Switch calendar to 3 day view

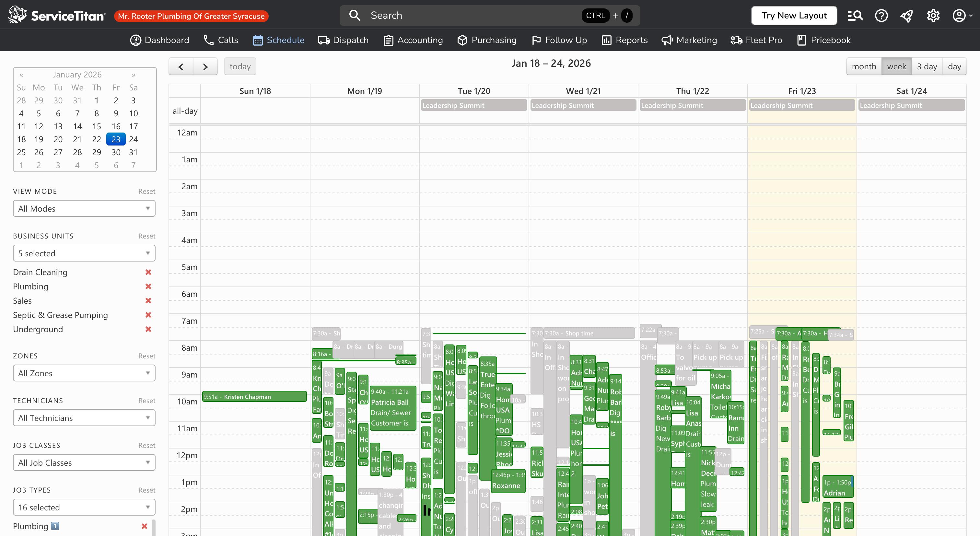tap(927, 66)
